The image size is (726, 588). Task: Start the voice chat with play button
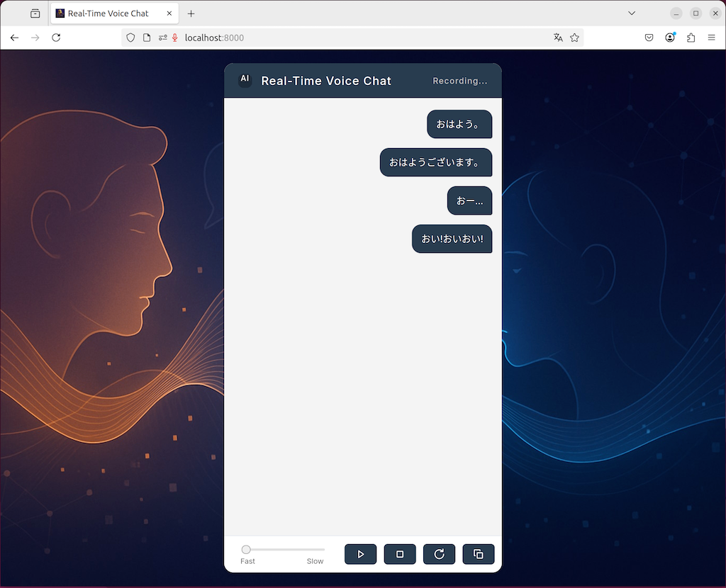(x=360, y=554)
